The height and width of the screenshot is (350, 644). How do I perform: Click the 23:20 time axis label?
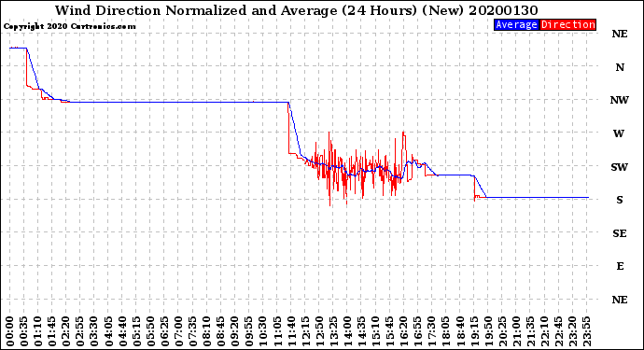[572, 331]
